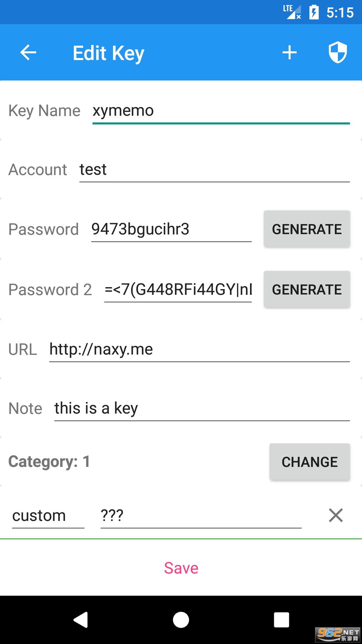
Task: Edit the URL field http://naxy.me
Action: click(199, 350)
